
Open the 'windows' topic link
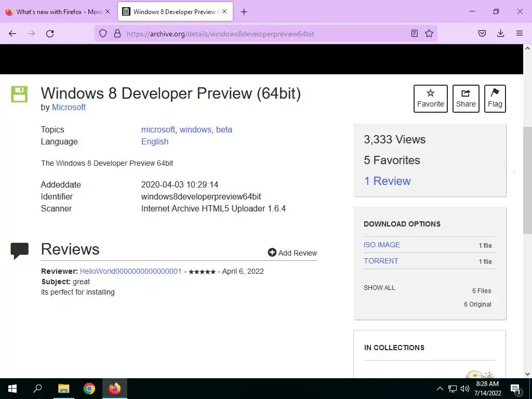click(x=195, y=129)
